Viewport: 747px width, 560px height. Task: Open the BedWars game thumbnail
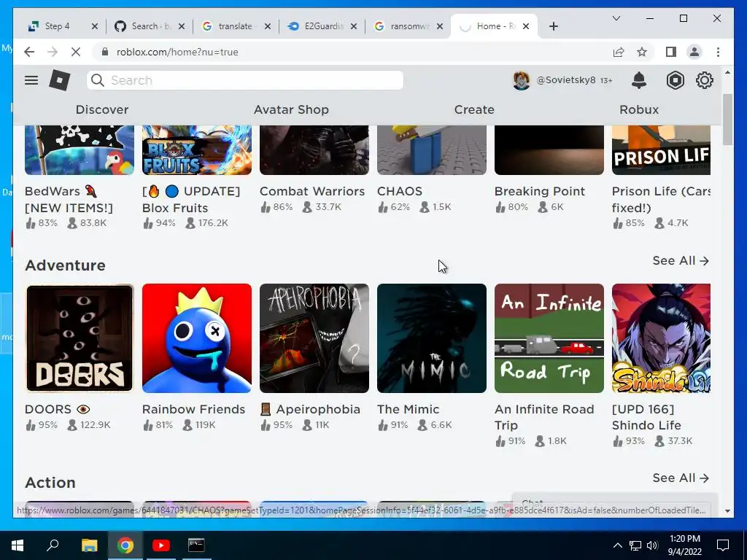pyautogui.click(x=80, y=150)
